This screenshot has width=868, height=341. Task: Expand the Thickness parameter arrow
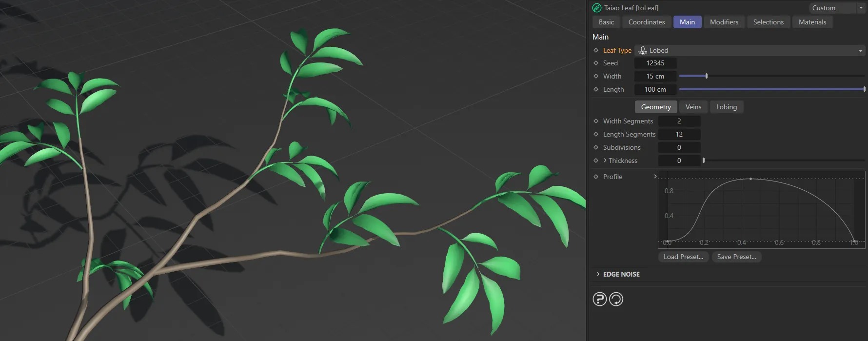click(x=605, y=160)
